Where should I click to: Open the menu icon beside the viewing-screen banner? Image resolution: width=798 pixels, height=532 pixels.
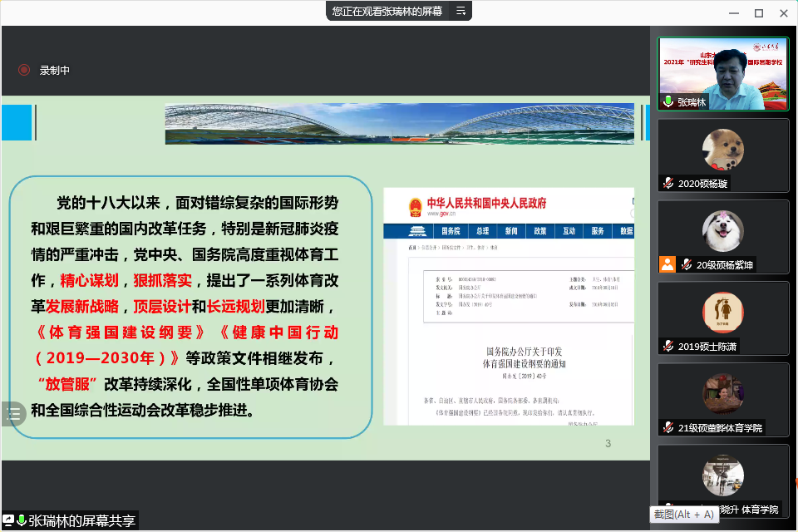[460, 11]
